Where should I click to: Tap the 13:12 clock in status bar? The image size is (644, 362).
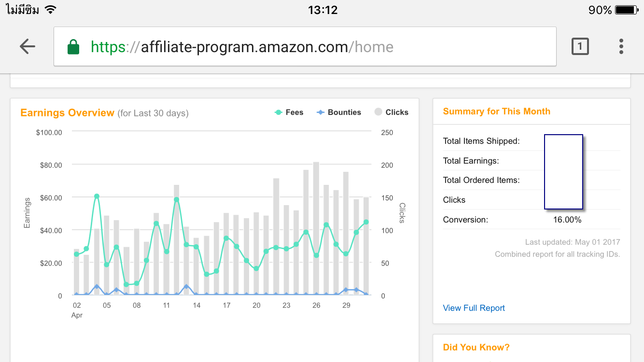pyautogui.click(x=322, y=10)
